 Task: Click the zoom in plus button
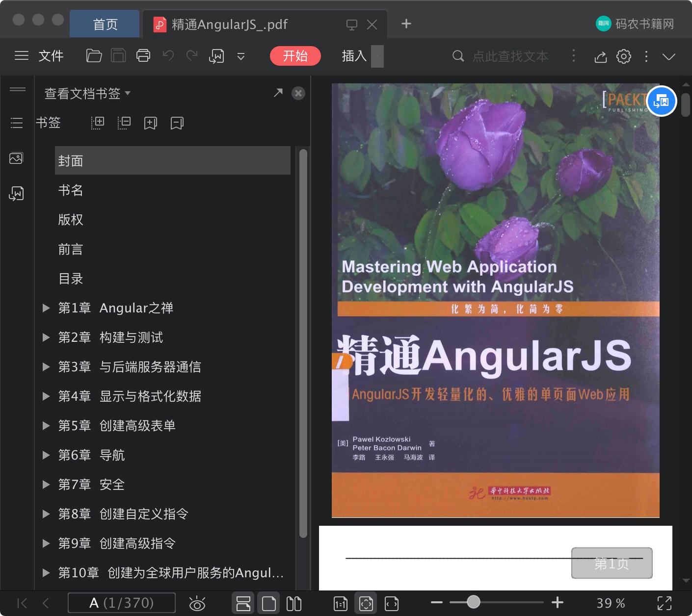click(558, 602)
